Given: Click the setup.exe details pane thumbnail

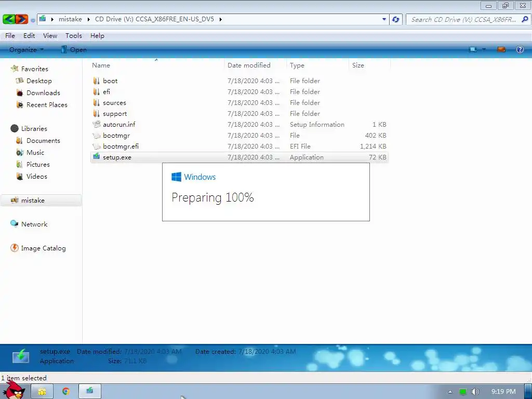Looking at the screenshot, I should [21, 356].
